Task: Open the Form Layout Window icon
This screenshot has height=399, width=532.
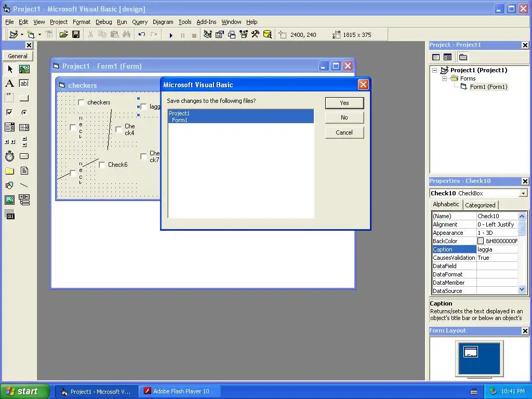Action: (x=232, y=34)
